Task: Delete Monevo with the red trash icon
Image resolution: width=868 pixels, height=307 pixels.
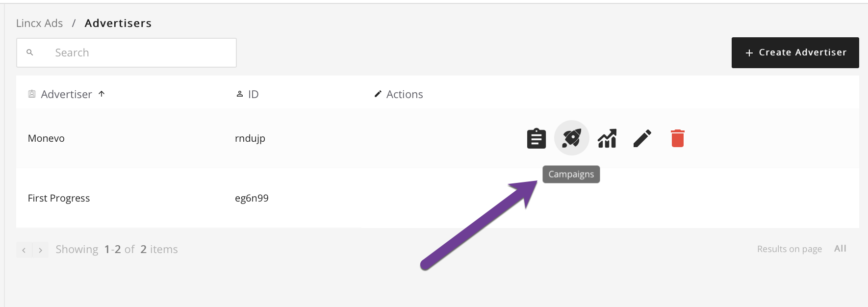Action: (x=677, y=138)
